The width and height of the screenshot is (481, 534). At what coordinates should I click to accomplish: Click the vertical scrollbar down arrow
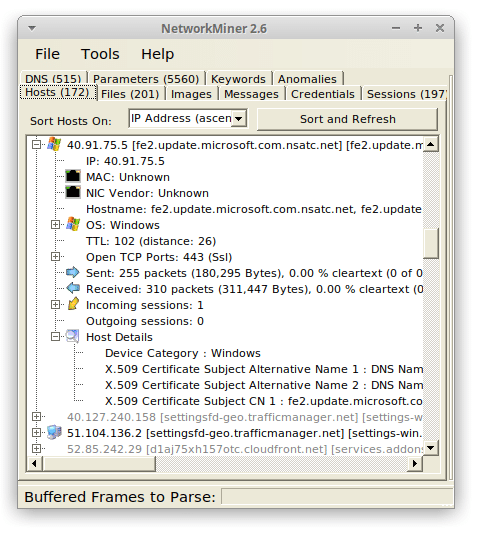coord(431,447)
